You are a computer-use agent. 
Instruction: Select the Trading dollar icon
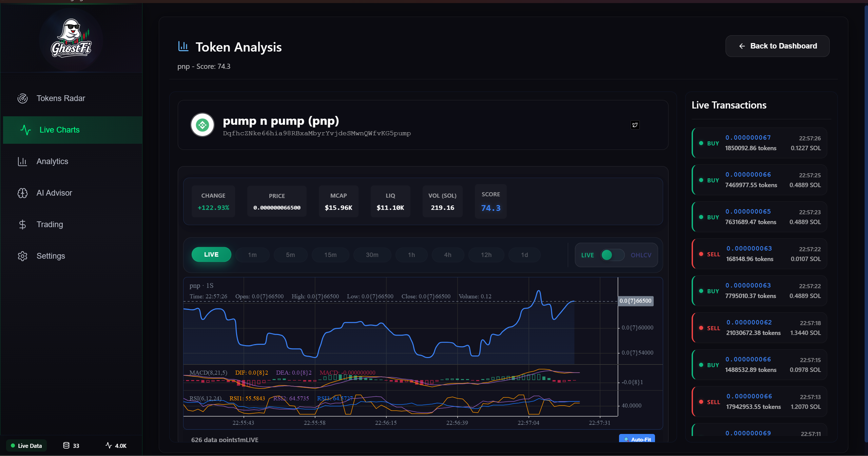coord(22,224)
